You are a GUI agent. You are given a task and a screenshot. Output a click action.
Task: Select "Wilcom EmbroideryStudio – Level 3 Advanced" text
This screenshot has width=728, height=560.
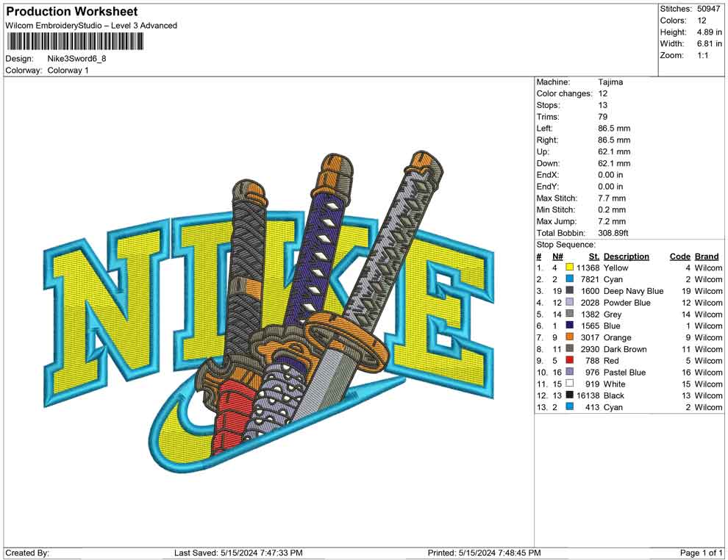coord(91,26)
